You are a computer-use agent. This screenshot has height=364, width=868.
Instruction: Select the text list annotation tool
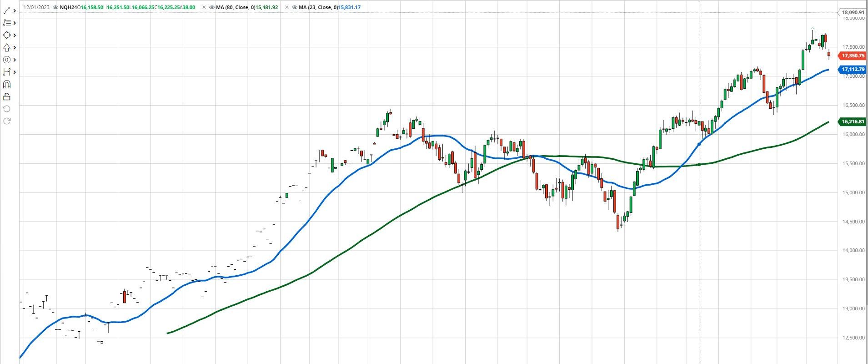click(x=6, y=23)
